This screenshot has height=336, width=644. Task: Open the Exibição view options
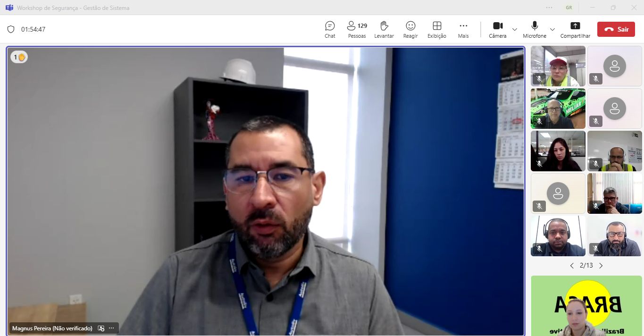point(437,29)
